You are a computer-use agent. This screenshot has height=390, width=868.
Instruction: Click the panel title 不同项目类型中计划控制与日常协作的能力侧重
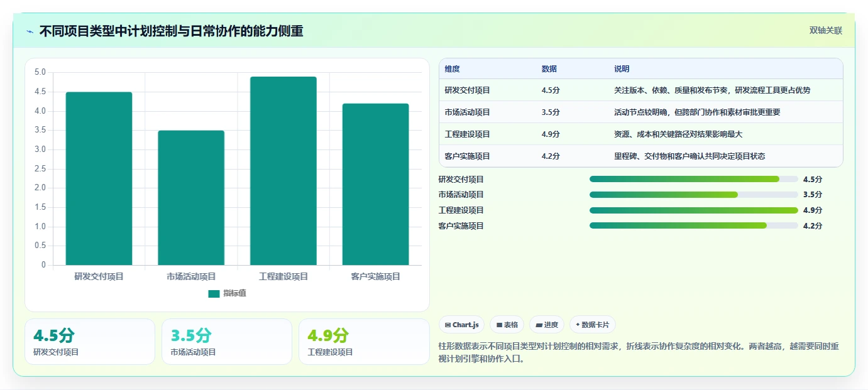tap(172, 31)
